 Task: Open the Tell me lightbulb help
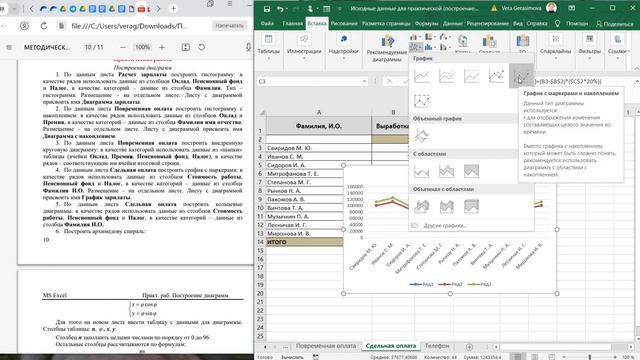[557, 24]
